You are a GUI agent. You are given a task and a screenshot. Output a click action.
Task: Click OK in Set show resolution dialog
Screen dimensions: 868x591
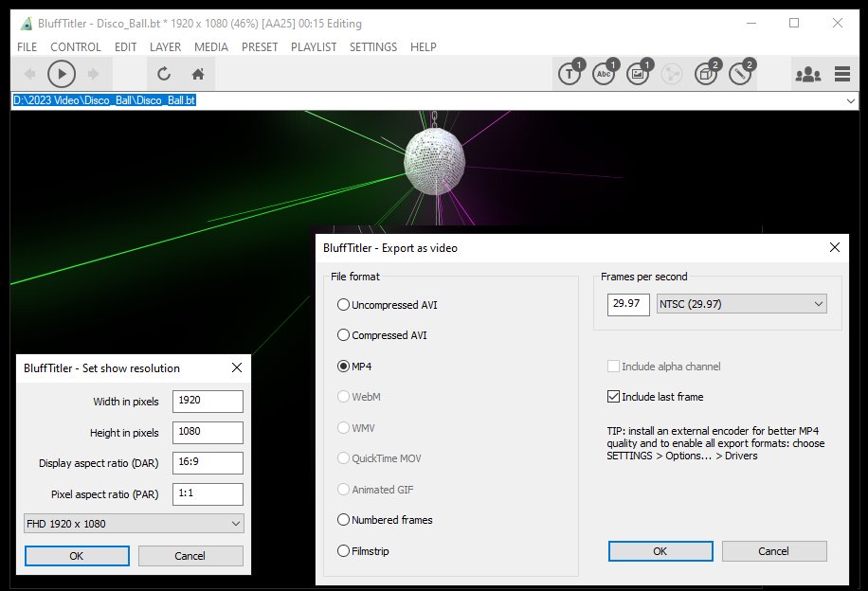(77, 556)
